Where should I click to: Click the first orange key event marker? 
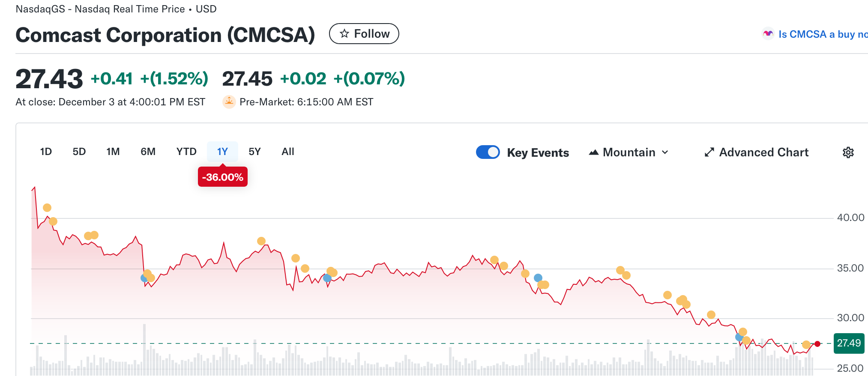pos(47,208)
